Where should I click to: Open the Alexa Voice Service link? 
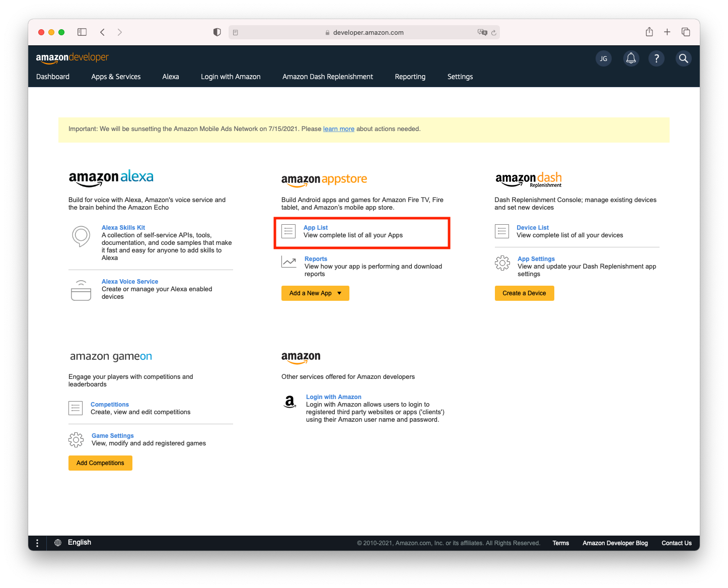130,282
